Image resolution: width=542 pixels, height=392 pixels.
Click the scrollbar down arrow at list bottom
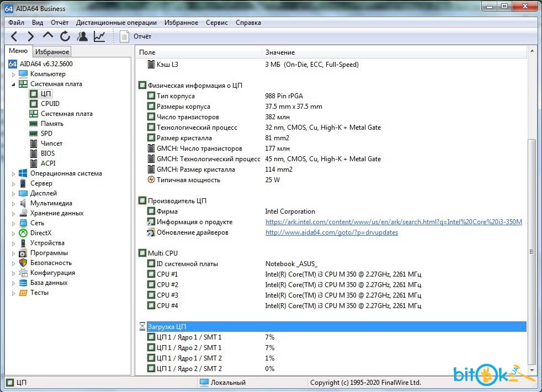(532, 370)
